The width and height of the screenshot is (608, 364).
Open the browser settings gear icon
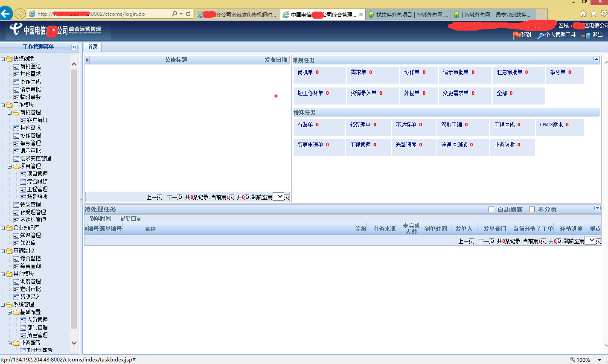coord(604,14)
